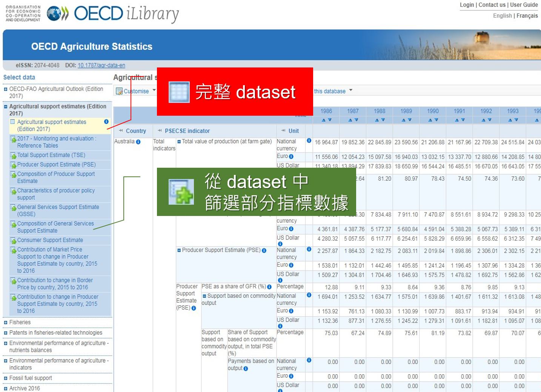
Task: Collapse Support based on commodity output row
Action: click(x=204, y=296)
